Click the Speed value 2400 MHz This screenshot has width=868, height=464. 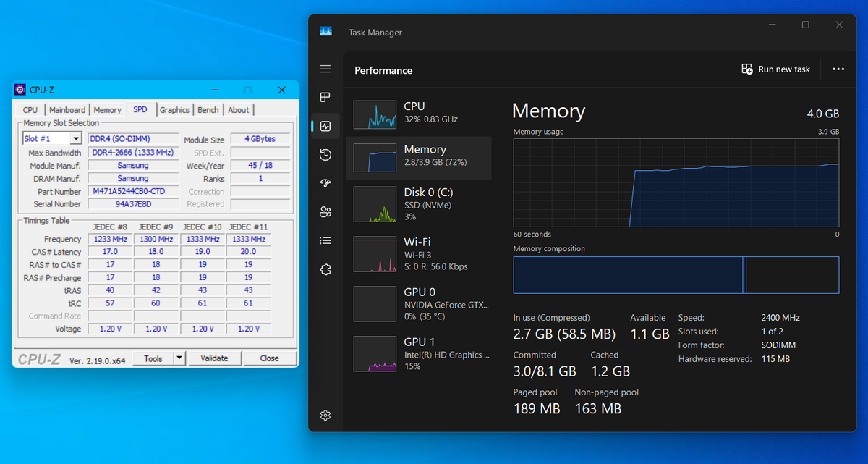(x=780, y=318)
